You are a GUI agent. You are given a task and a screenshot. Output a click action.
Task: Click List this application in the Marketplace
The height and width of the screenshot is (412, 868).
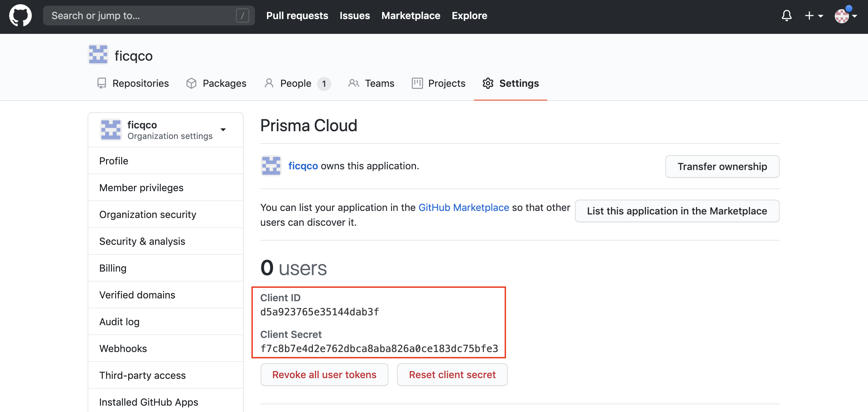[677, 211]
